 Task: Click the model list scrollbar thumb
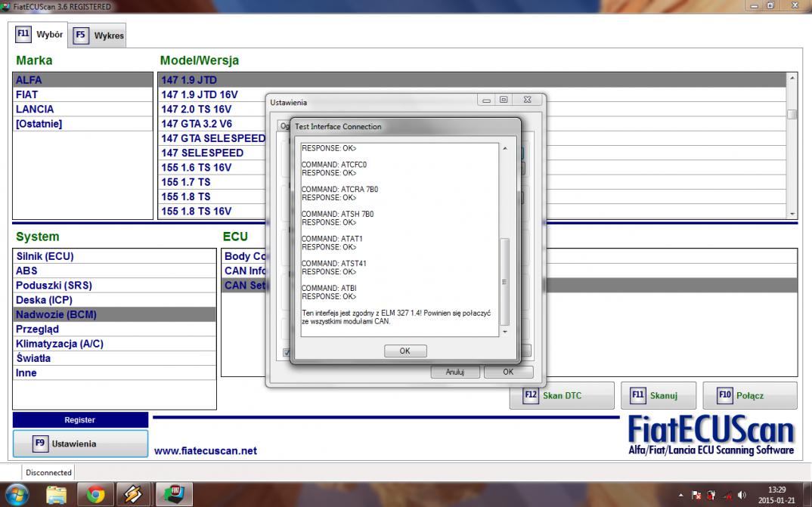[x=792, y=114]
